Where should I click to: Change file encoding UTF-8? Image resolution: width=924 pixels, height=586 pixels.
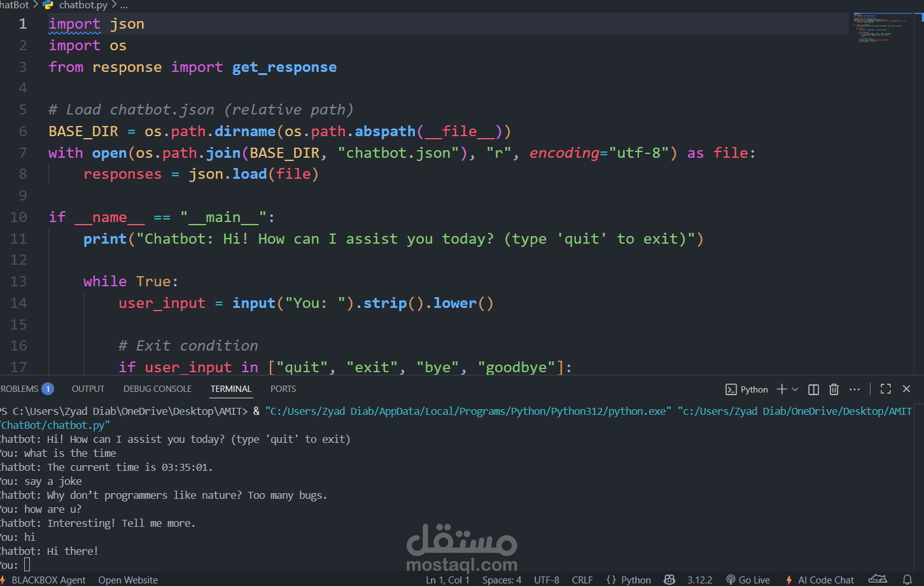click(547, 580)
